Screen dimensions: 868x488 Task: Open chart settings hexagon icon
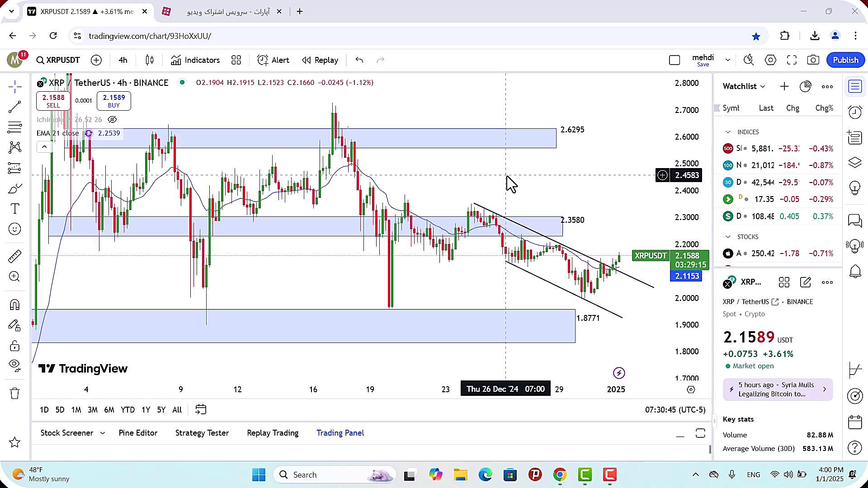pos(771,60)
